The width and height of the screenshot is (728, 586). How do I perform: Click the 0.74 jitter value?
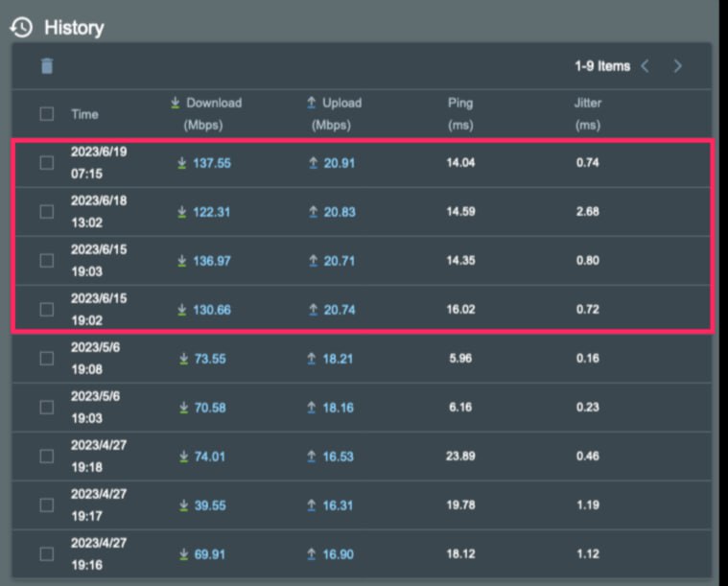point(588,162)
